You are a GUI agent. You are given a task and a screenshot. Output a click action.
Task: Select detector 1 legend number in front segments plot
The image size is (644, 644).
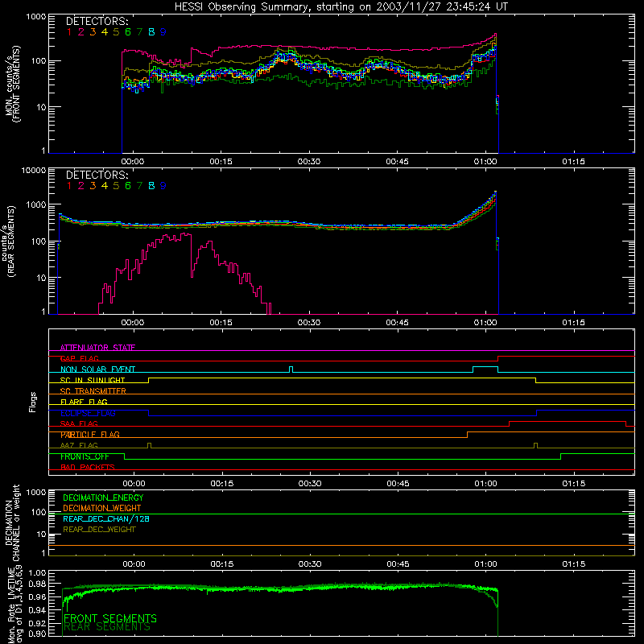click(x=69, y=32)
